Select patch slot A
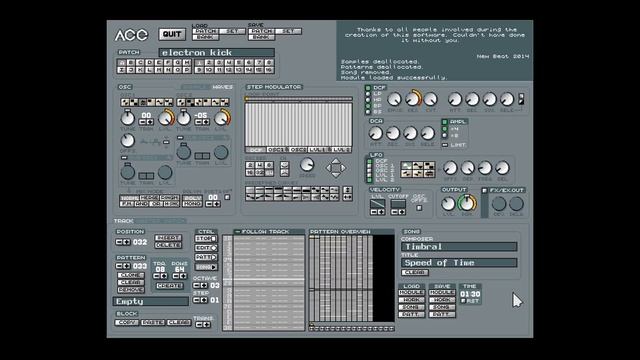 click(122, 63)
